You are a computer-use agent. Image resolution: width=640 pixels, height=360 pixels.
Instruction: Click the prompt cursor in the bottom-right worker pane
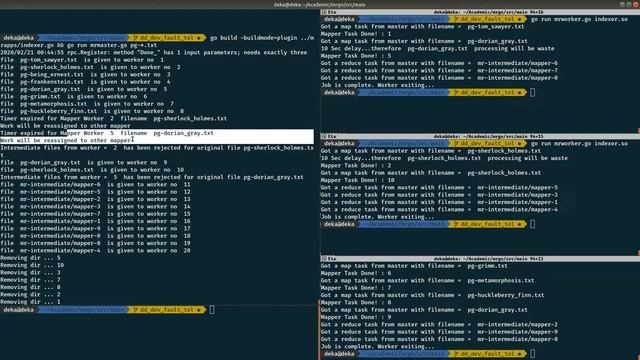532,354
